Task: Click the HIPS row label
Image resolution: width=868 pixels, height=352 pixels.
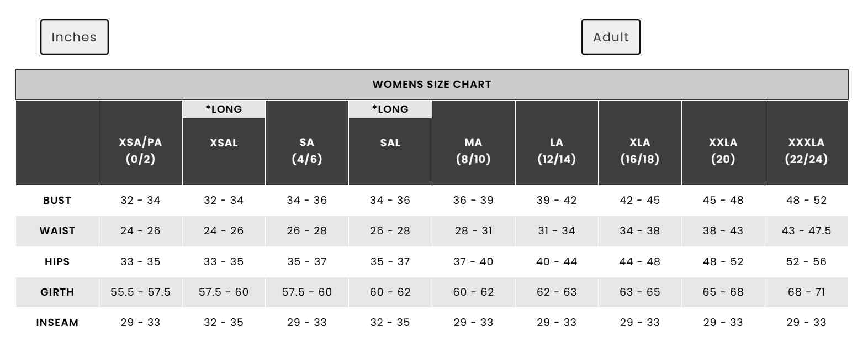Action: click(57, 261)
